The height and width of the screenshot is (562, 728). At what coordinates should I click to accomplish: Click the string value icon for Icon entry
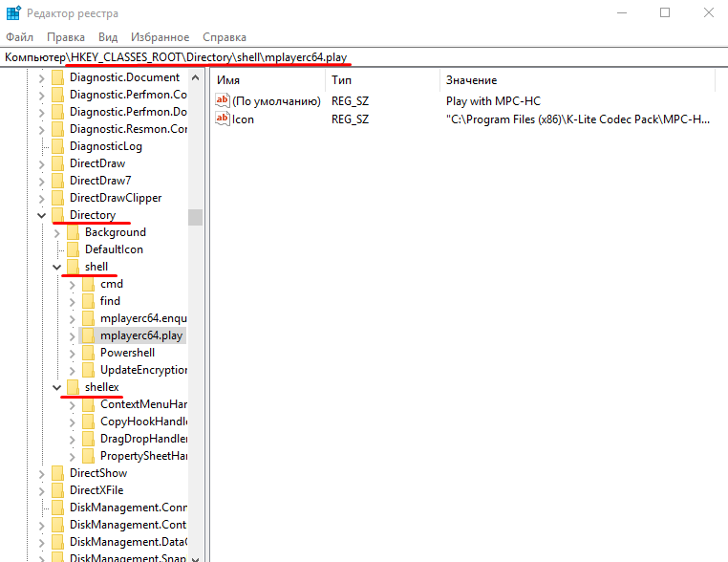click(x=223, y=119)
